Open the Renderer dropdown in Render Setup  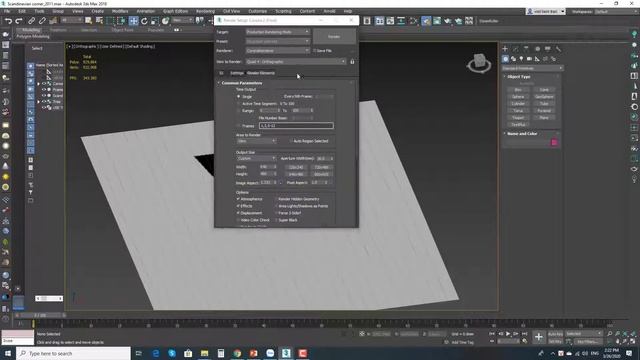coord(278,51)
